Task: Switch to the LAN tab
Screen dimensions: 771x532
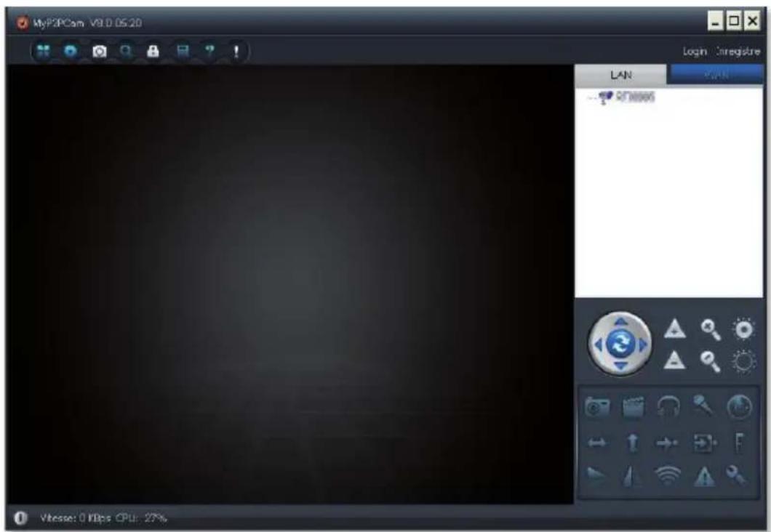Action: click(620, 75)
